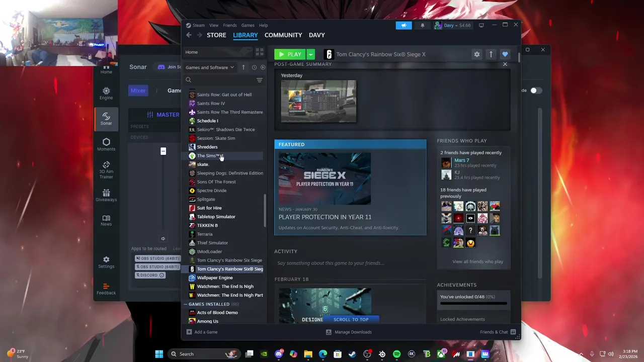Viewport: 644px width, 362px height.
Task: Click Add a Game
Action: pos(202,332)
